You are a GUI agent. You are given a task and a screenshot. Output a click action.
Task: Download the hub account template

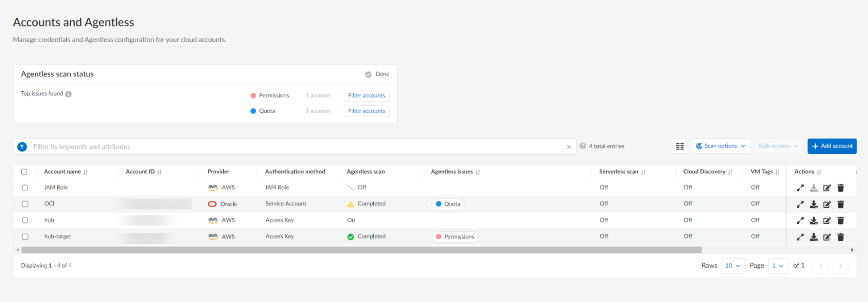point(814,220)
